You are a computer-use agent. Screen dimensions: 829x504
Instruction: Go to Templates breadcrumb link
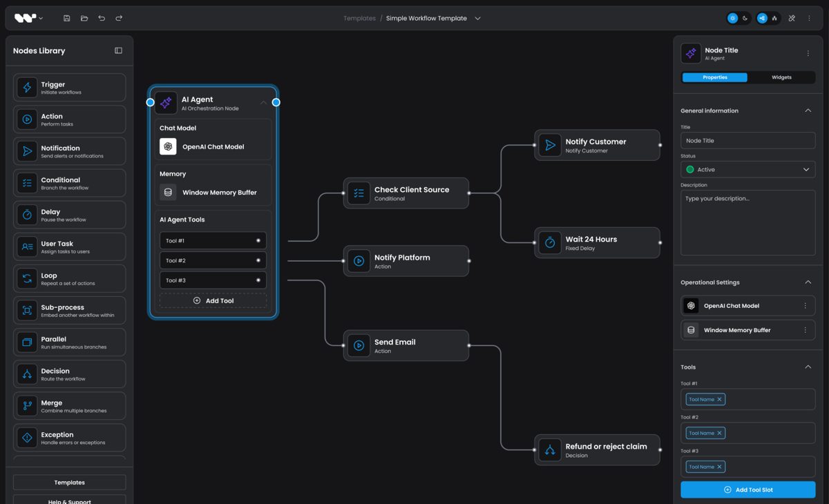tap(359, 19)
